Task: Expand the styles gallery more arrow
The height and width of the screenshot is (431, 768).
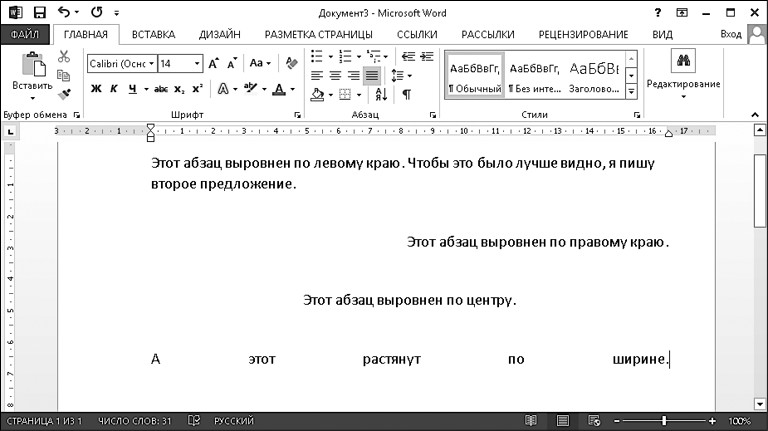Action: pyautogui.click(x=631, y=92)
